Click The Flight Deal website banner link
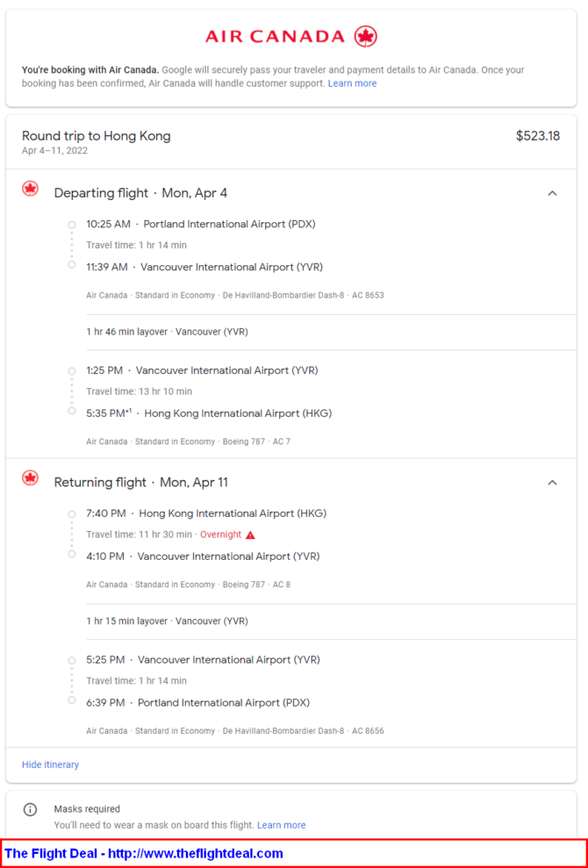Screen dimensions: 588x868 pyautogui.click(x=144, y=853)
